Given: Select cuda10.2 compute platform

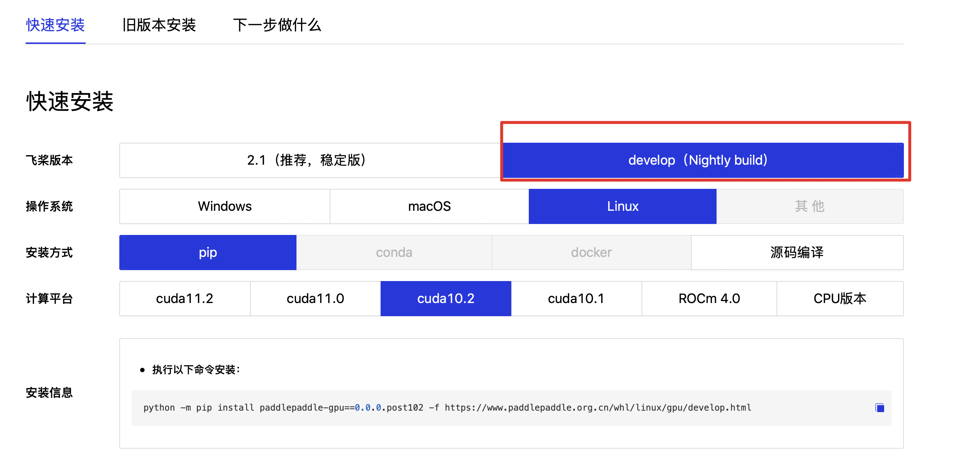Looking at the screenshot, I should [x=446, y=299].
